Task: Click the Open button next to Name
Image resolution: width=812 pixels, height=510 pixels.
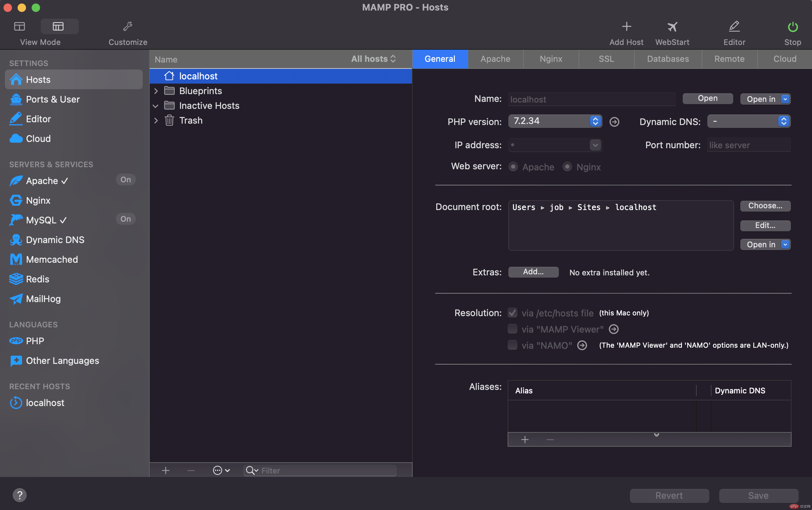Action: tap(708, 99)
